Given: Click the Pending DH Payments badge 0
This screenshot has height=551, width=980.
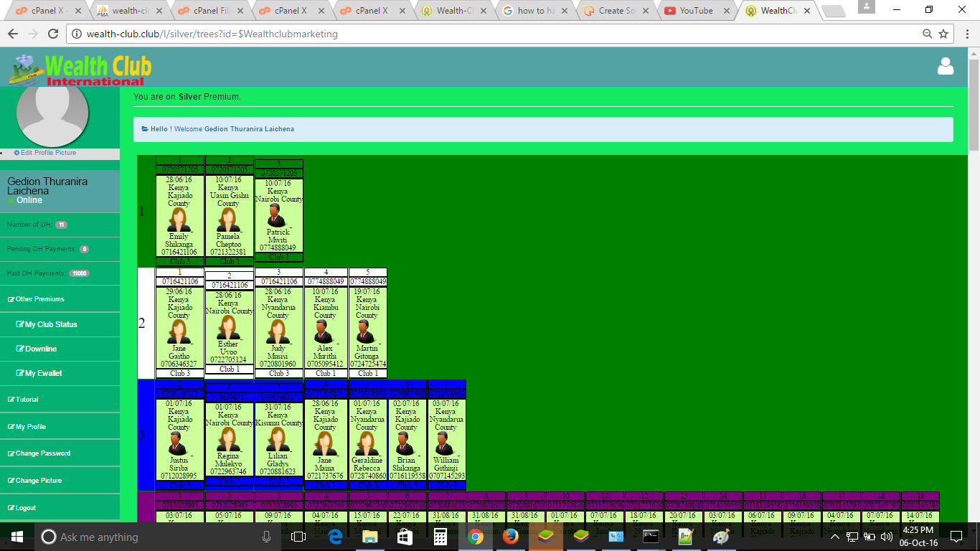Looking at the screenshot, I should pos(84,250).
